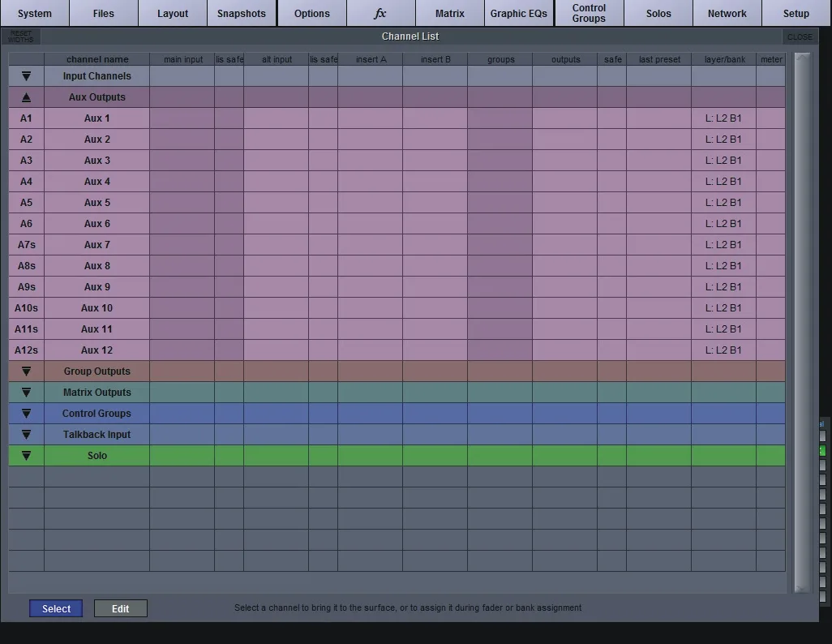This screenshot has width=832, height=644.
Task: Open the Graphic EQs menu
Action: tap(518, 13)
